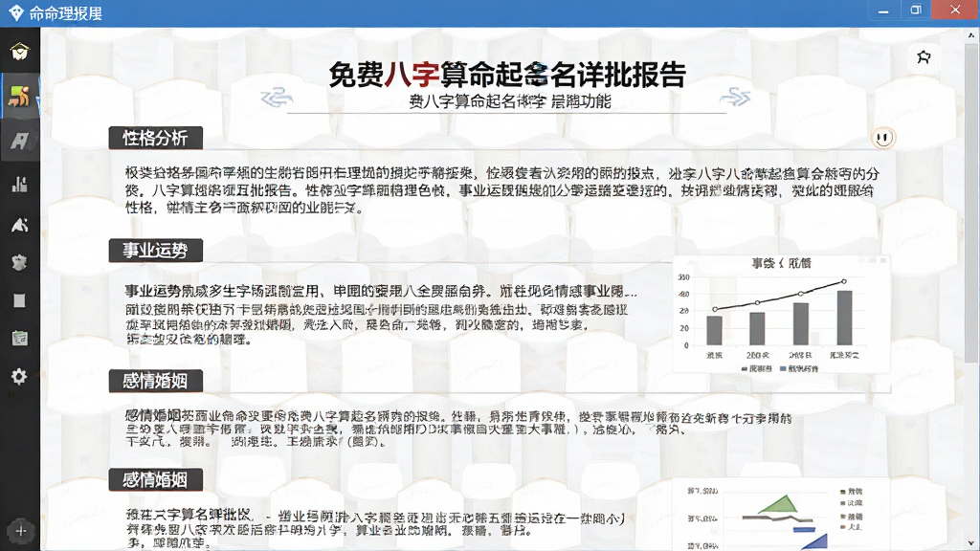Open the career bar chart thumbnail
Image resolution: width=980 pixels, height=551 pixels.
pos(781,315)
